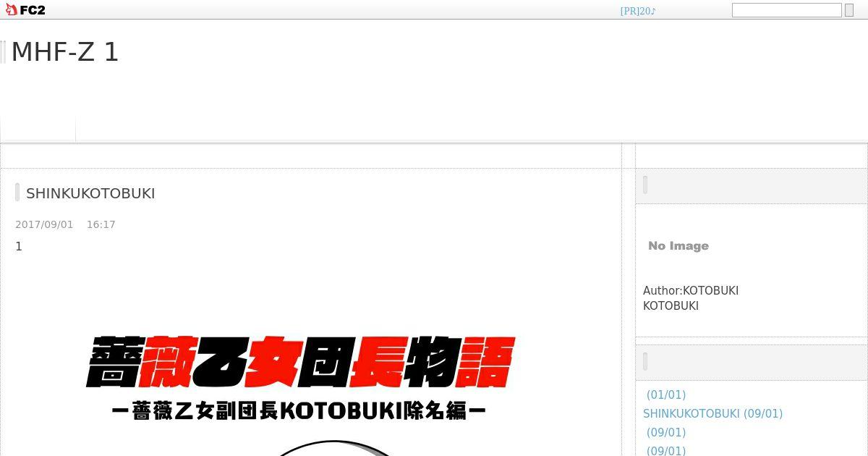Open the SHINKUKOTOBUKI post title
The width and height of the screenshot is (868, 456).
pyautogui.click(x=90, y=193)
